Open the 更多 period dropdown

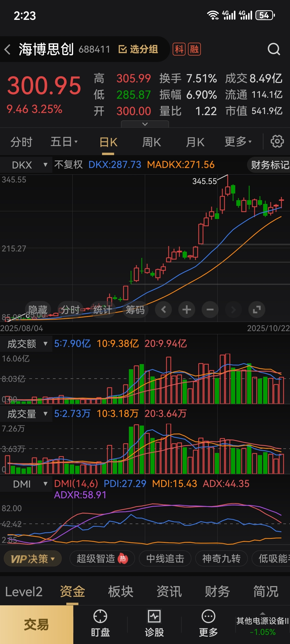tap(238, 141)
